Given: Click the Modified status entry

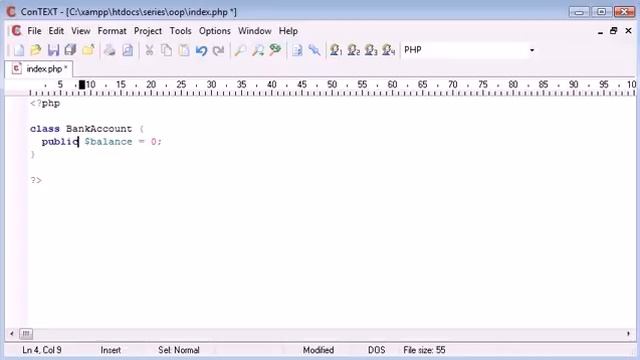Looking at the screenshot, I should [x=318, y=350].
